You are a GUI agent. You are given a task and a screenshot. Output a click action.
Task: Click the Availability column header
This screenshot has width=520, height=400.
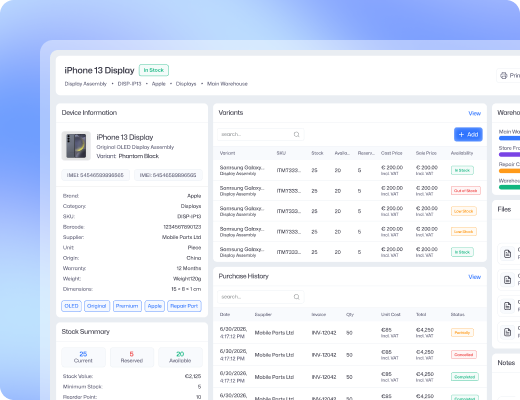click(x=462, y=153)
